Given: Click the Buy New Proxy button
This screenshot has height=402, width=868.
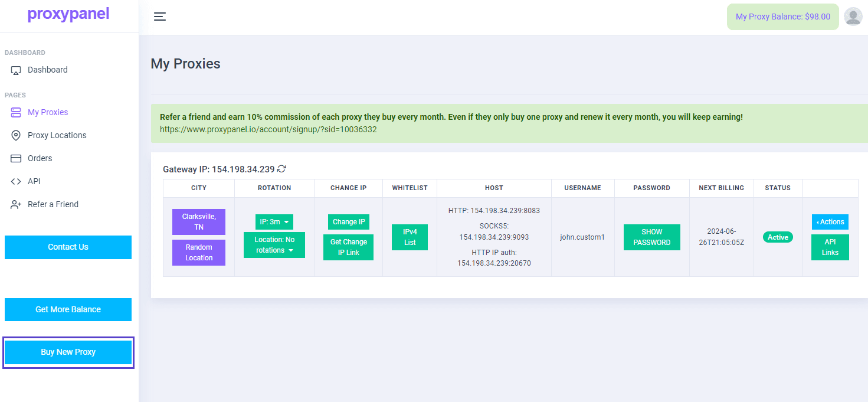Looking at the screenshot, I should click(68, 352).
